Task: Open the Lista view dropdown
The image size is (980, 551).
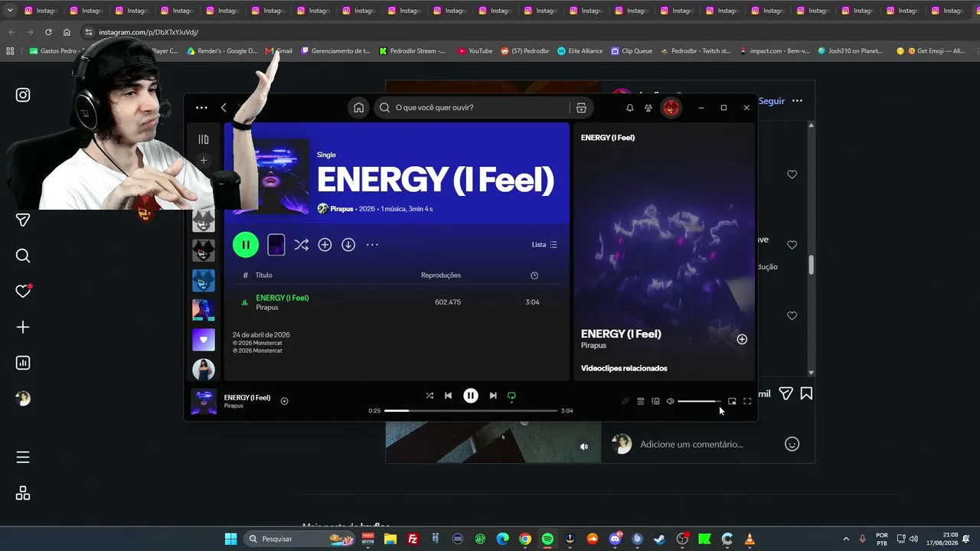Action: click(x=544, y=245)
